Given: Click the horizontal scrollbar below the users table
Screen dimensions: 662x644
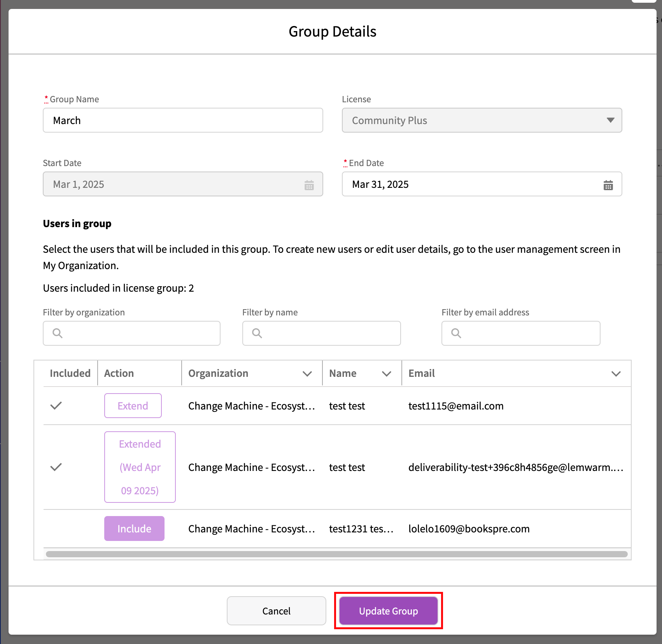Looking at the screenshot, I should click(x=336, y=554).
